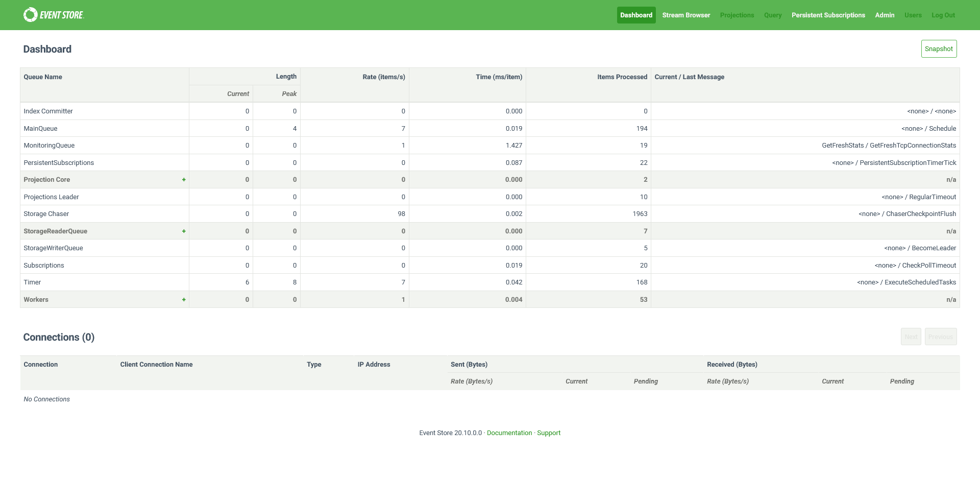
Task: Go to the Projections page
Action: click(737, 15)
